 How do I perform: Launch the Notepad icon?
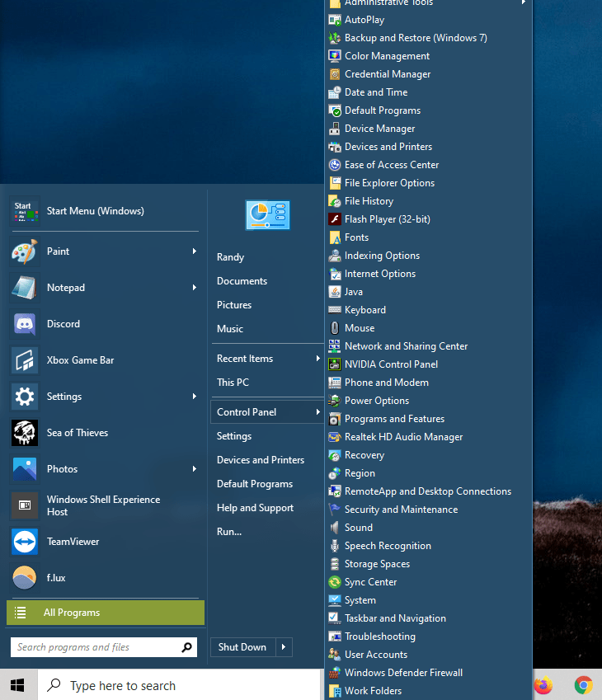25,288
